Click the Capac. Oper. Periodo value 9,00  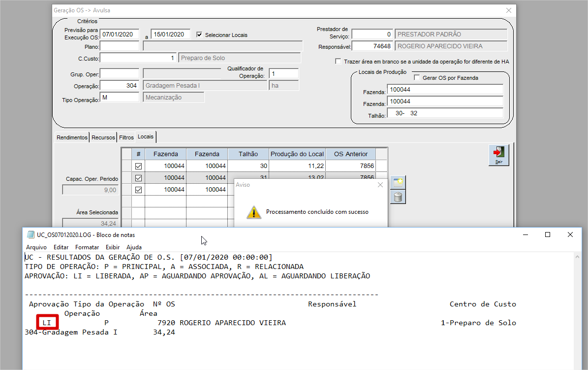(91, 190)
